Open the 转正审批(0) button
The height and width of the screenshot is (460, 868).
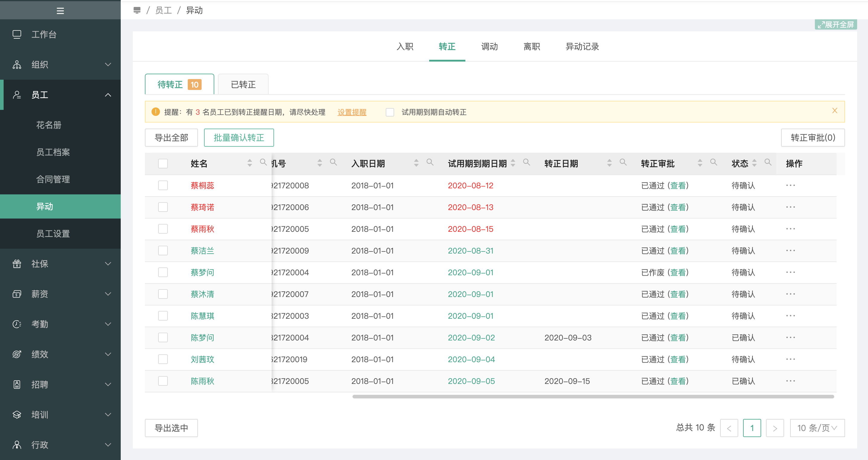[x=813, y=138]
